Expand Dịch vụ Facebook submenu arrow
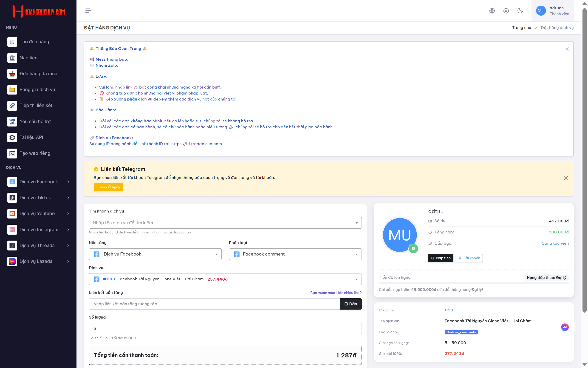Viewport: 588px width, 368px height. coord(68,182)
